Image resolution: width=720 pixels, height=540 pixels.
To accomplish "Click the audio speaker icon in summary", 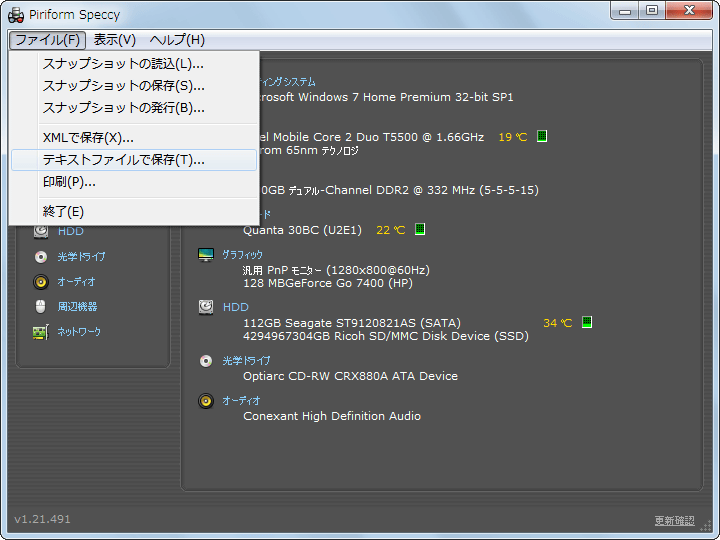I will [x=206, y=401].
